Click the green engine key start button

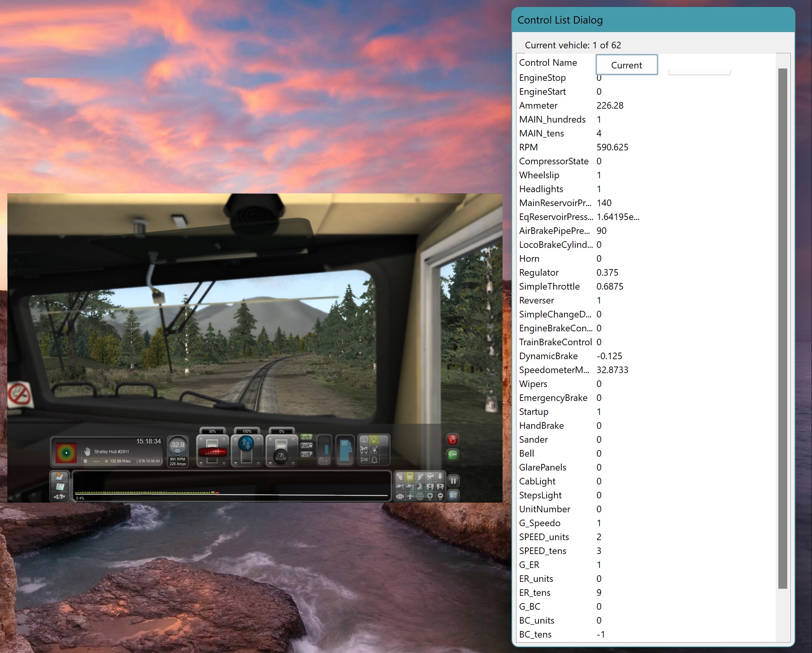pyautogui.click(x=453, y=455)
